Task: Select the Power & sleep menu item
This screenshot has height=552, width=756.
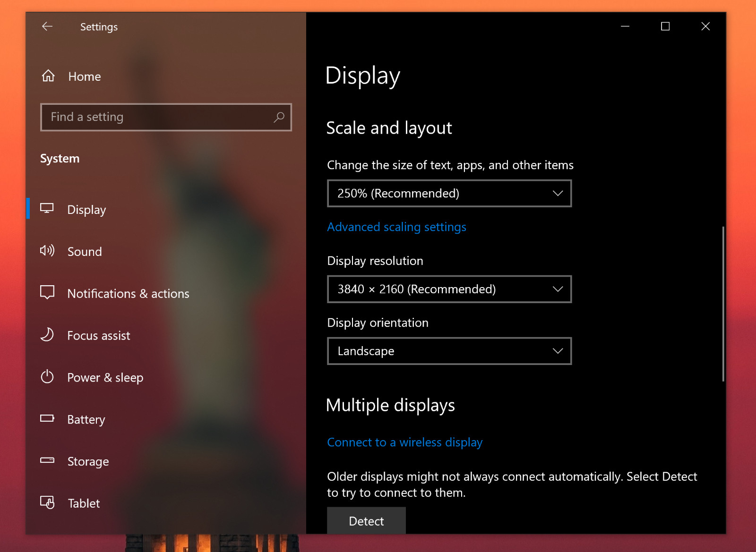Action: 105,377
